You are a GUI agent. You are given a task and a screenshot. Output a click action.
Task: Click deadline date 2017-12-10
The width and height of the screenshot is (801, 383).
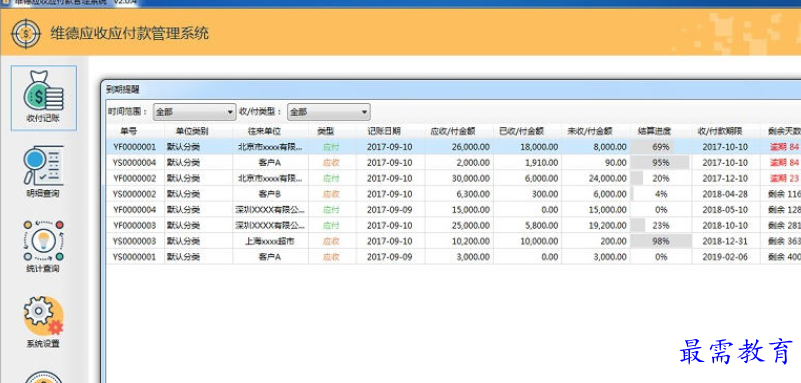click(x=725, y=178)
